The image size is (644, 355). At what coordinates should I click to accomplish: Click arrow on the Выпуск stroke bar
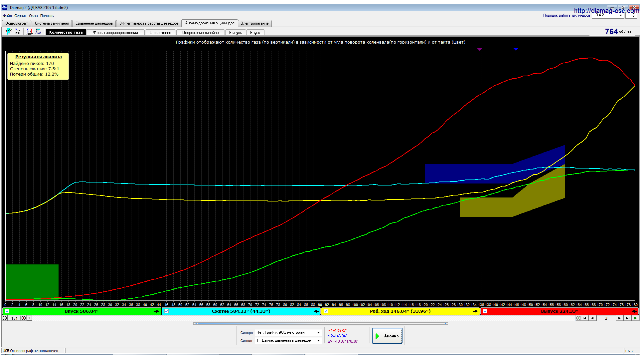(x=634, y=311)
